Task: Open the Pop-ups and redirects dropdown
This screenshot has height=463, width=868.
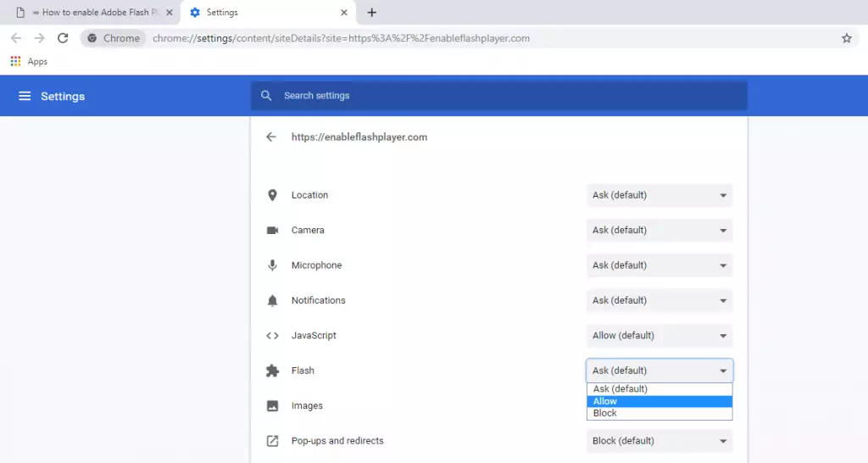Action: (659, 441)
